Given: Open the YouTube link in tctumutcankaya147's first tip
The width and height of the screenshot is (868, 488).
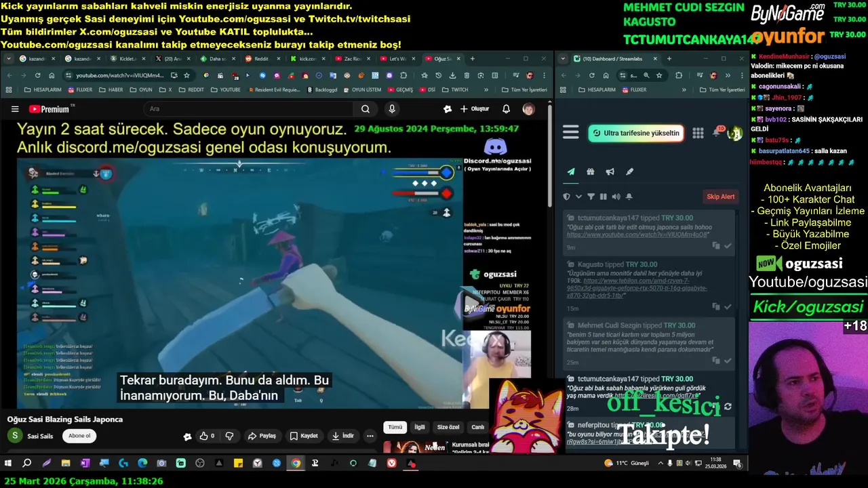Looking at the screenshot, I should click(x=638, y=235).
